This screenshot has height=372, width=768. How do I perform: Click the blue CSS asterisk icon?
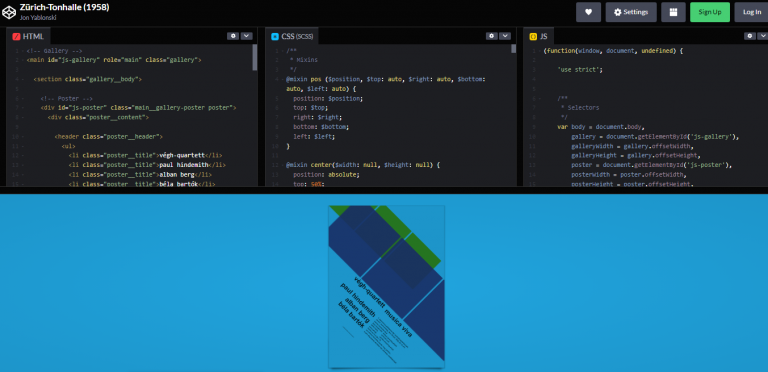[x=275, y=36]
